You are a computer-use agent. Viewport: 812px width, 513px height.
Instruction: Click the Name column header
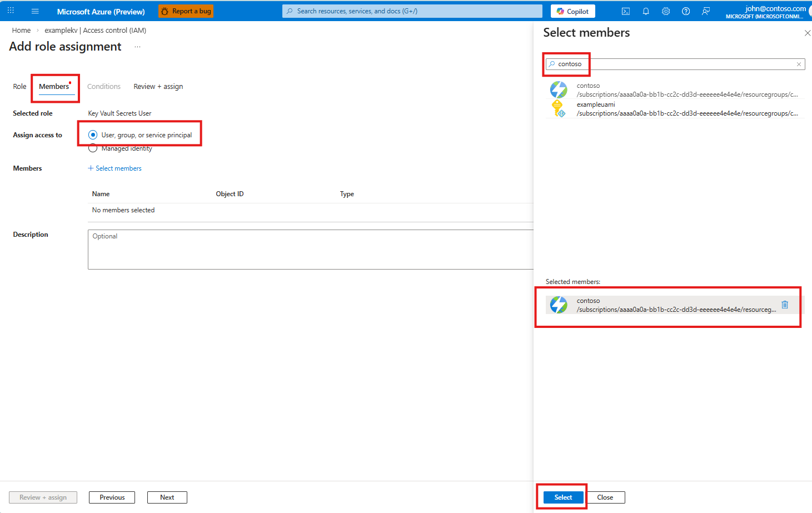(101, 194)
